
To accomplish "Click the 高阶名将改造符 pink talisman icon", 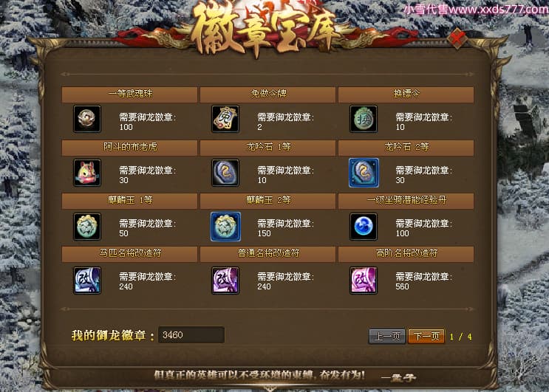I will point(364,280).
